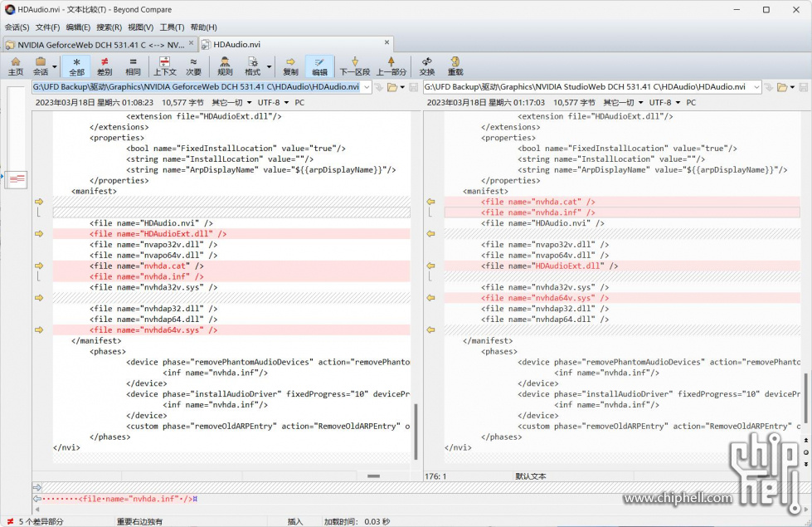This screenshot has height=527, width=812.
Task: Click left gutter arrow beside nvhda.cat line
Action: pos(39,266)
